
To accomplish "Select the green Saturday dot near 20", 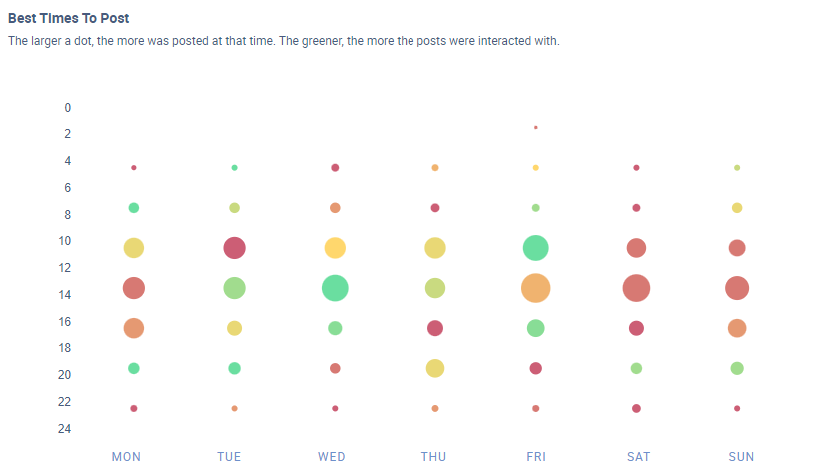I will coord(636,368).
